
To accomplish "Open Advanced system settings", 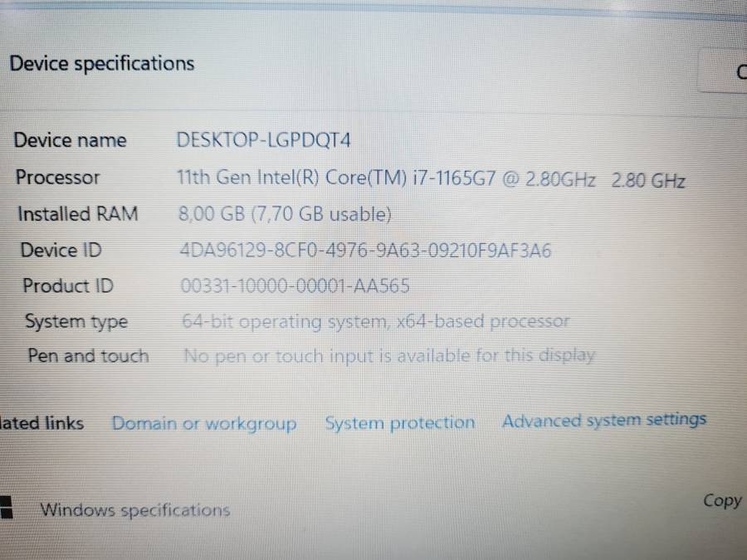I will (x=604, y=420).
